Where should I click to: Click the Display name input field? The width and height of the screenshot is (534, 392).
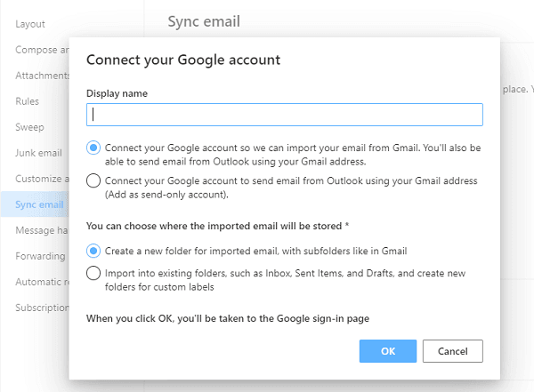(x=285, y=115)
